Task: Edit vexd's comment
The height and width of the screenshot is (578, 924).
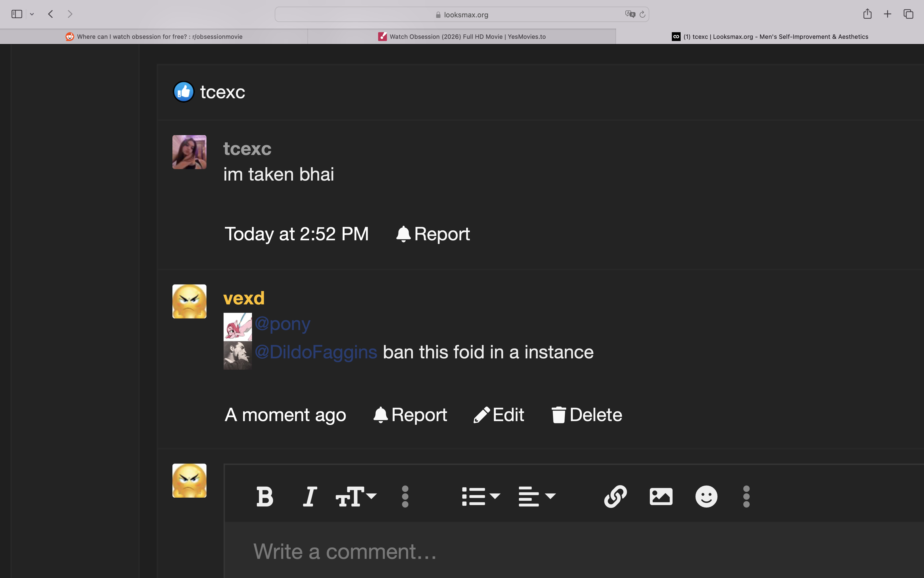Action: point(499,415)
